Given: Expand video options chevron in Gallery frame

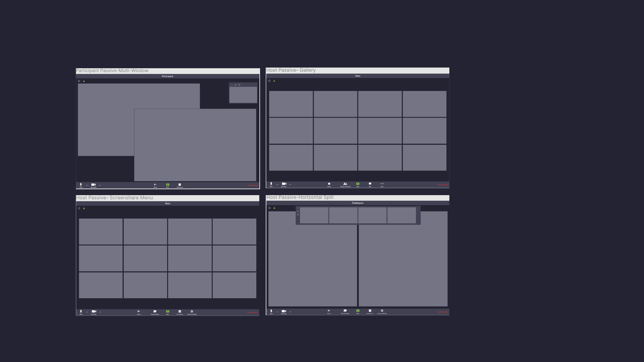Looking at the screenshot, I should pyautogui.click(x=290, y=184).
